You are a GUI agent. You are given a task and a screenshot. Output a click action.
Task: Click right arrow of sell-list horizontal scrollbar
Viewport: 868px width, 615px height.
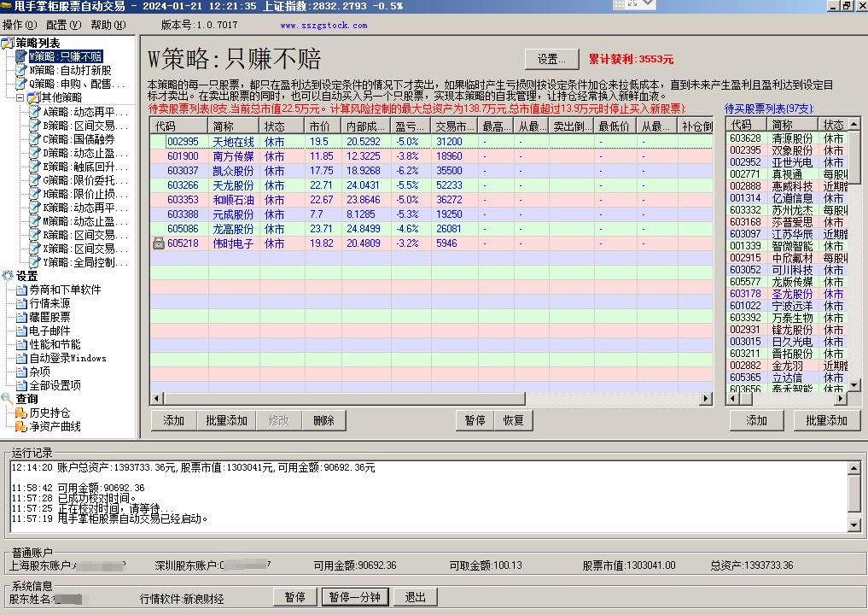(x=706, y=399)
